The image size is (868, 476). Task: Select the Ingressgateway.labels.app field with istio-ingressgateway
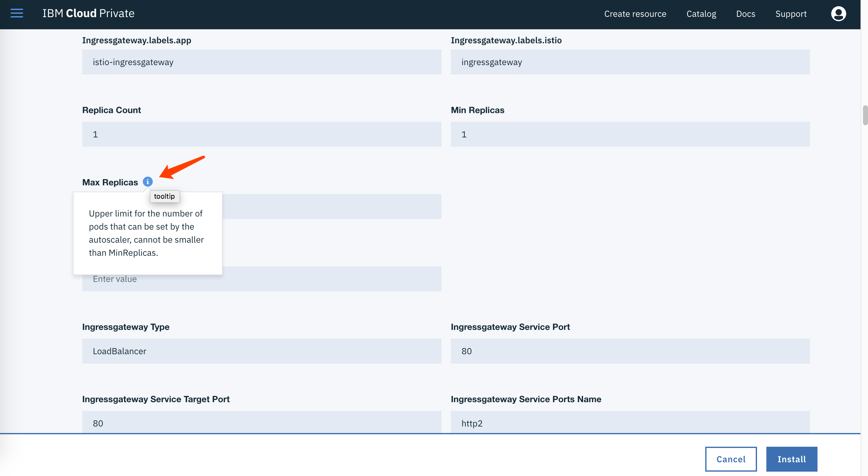[x=262, y=62]
